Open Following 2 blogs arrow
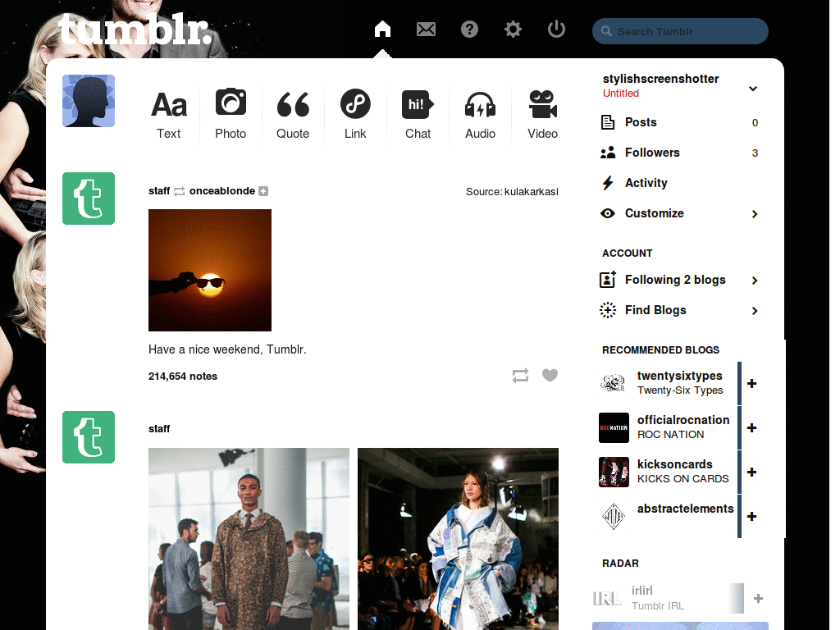 tap(755, 281)
